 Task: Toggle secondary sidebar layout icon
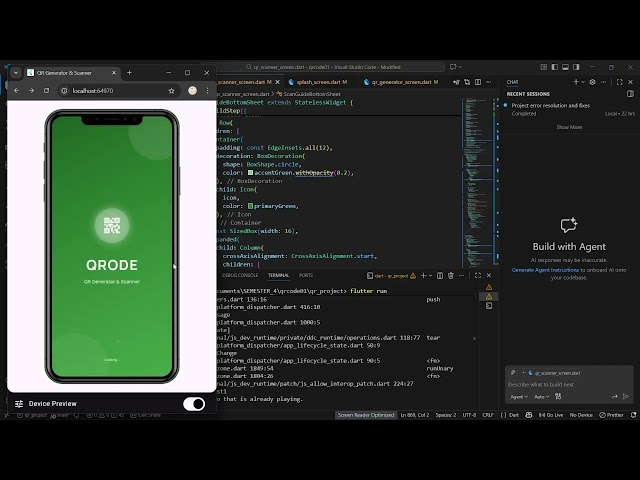click(576, 67)
